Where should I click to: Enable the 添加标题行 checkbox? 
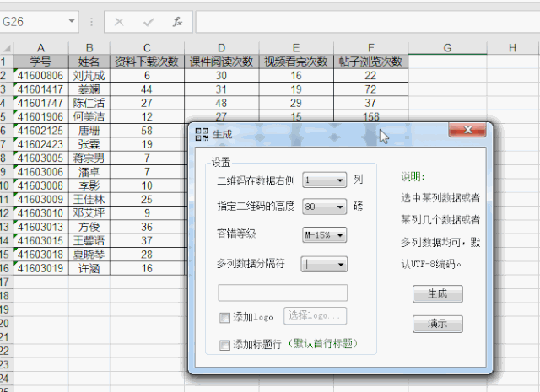tap(224, 345)
